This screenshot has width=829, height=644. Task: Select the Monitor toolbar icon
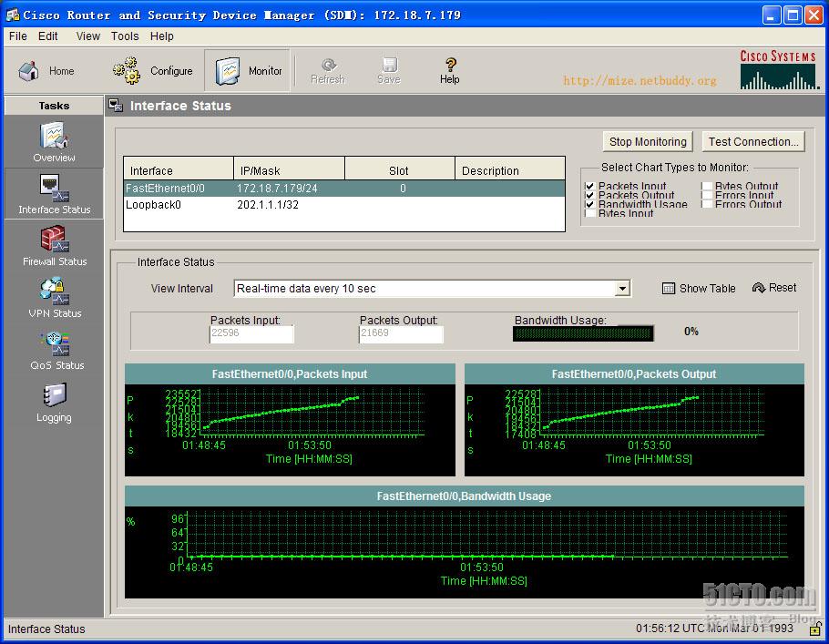pyautogui.click(x=228, y=71)
